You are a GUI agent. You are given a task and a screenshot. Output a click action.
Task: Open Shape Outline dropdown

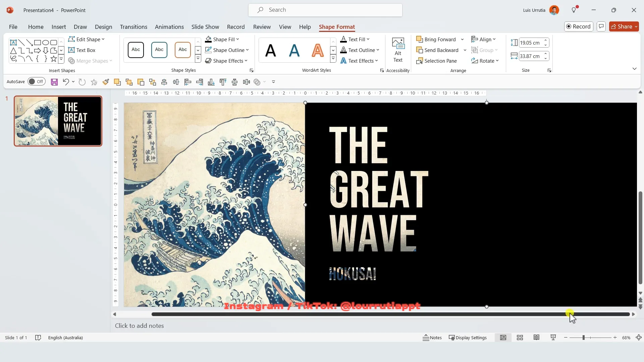227,50
